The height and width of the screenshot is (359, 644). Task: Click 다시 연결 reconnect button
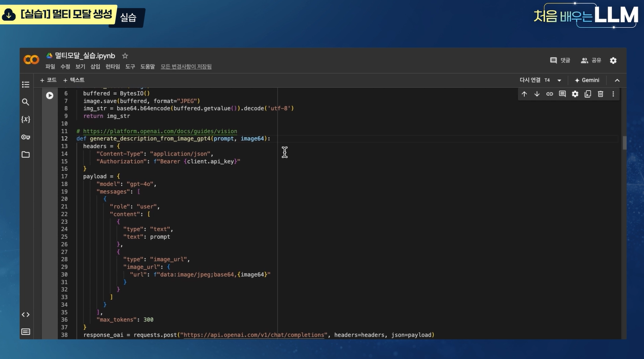point(530,80)
